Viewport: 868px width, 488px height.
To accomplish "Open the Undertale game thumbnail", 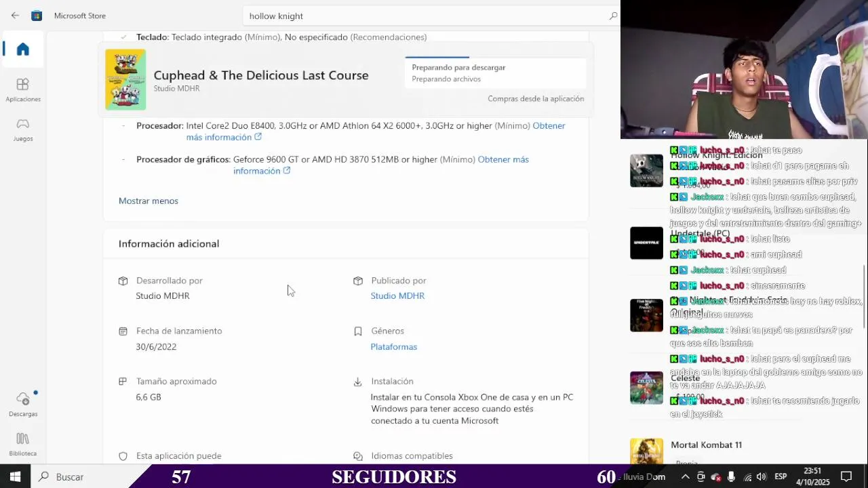I will pyautogui.click(x=646, y=243).
